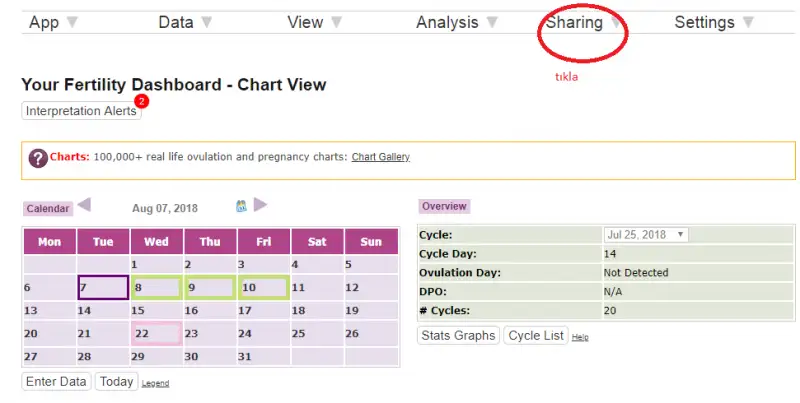Go to next month with right arrow
Viewport: 800px width, 403px height.
(260, 205)
